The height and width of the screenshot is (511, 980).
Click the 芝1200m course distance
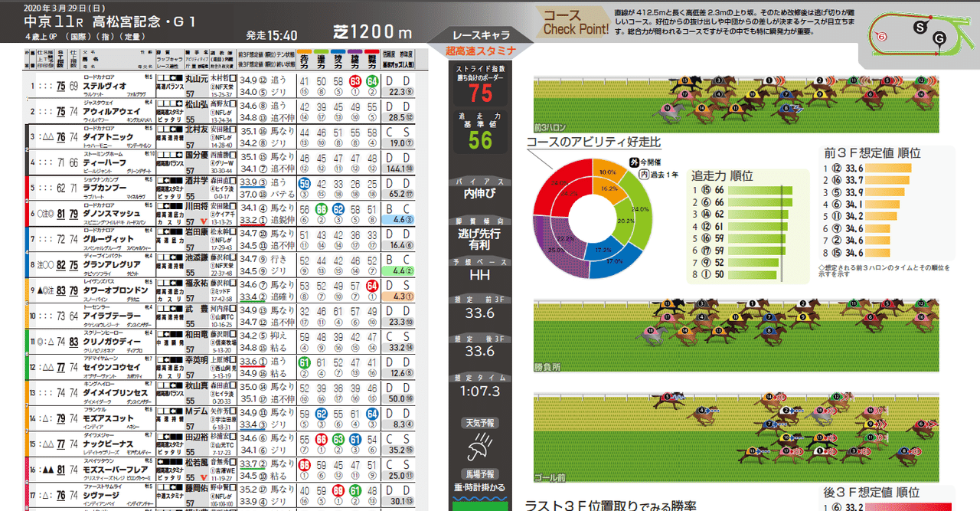(x=373, y=33)
